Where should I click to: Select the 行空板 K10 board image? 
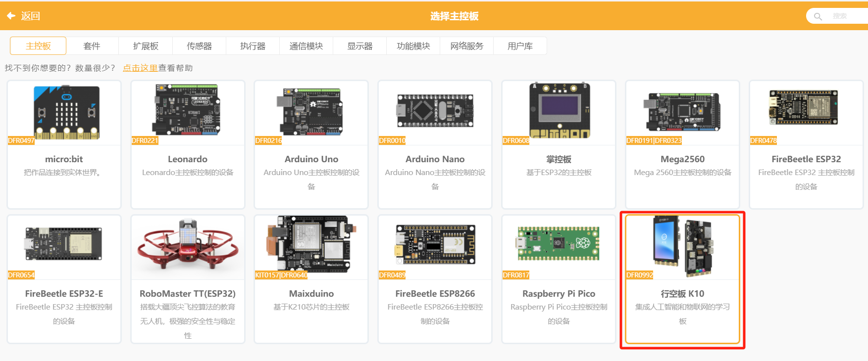pos(683,246)
